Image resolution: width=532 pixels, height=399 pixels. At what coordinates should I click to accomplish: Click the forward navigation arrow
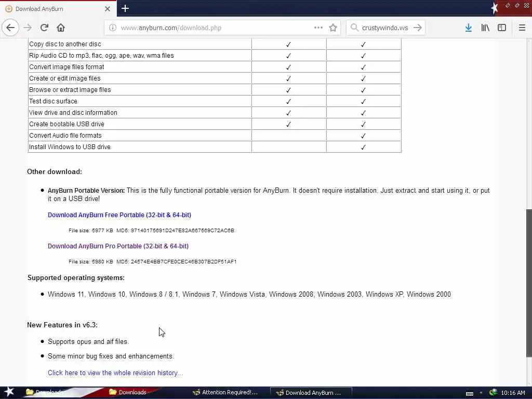[28, 28]
